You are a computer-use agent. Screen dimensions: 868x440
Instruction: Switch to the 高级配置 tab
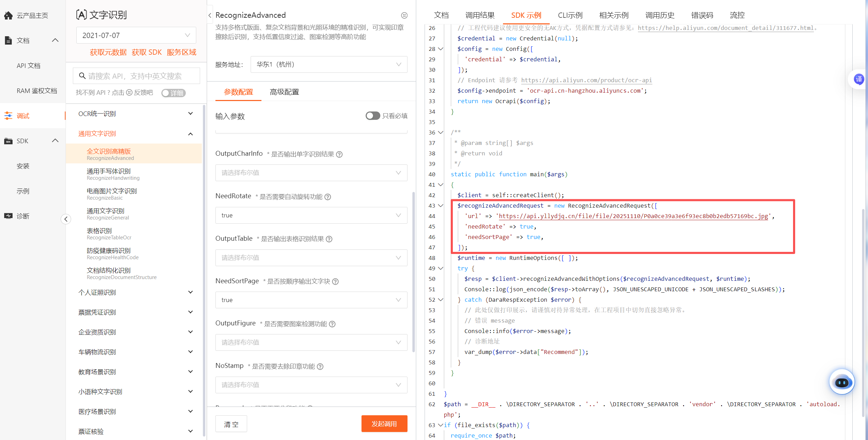[x=284, y=92]
